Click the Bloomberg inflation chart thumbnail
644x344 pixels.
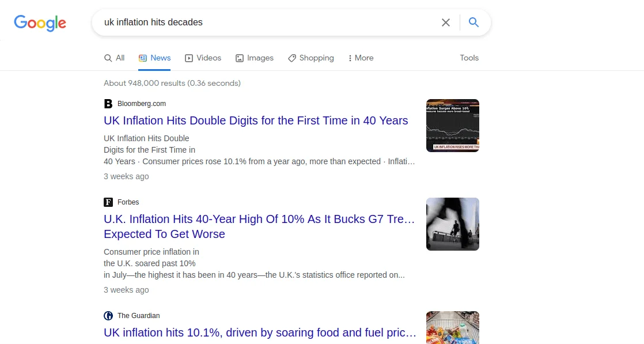coord(453,126)
